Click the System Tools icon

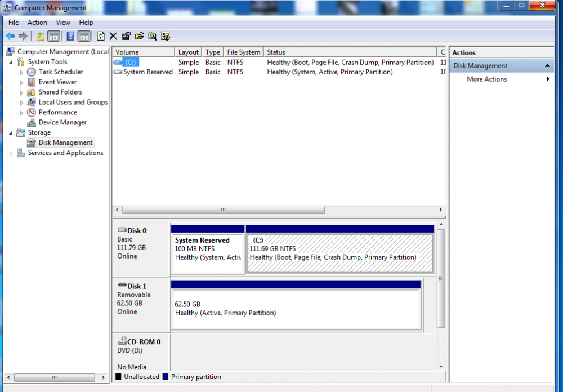tap(21, 62)
